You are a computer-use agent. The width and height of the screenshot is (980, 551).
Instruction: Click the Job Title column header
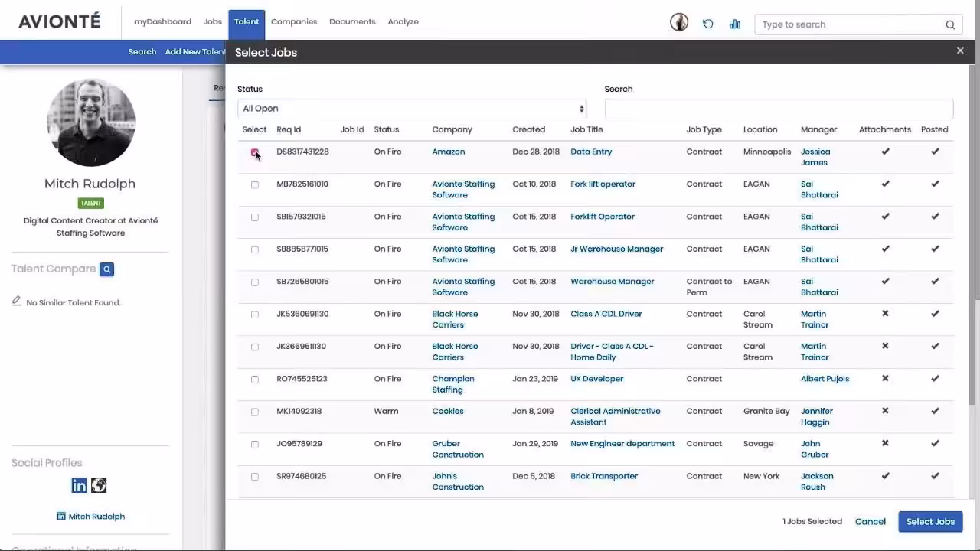(x=586, y=129)
